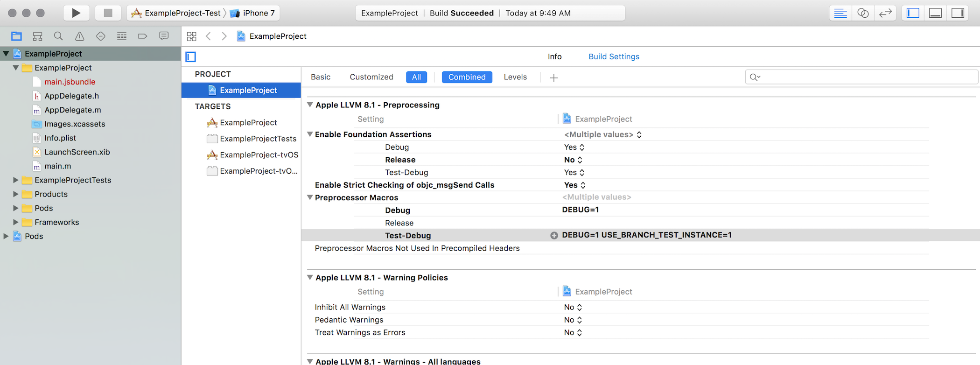980x365 pixels.
Task: Open the ExampleProject-Test scheme selector
Action: point(175,13)
